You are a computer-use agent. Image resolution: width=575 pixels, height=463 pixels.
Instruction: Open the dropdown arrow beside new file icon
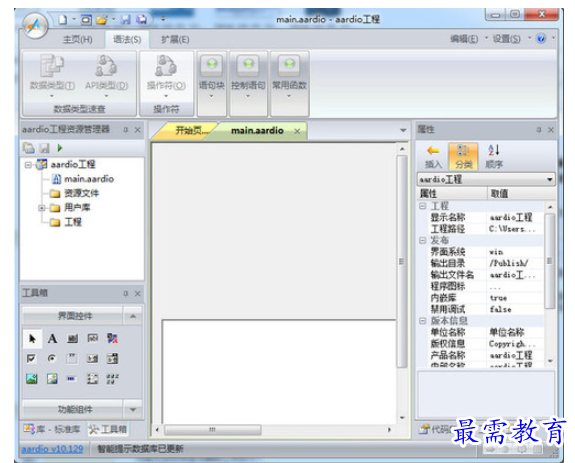click(74, 19)
